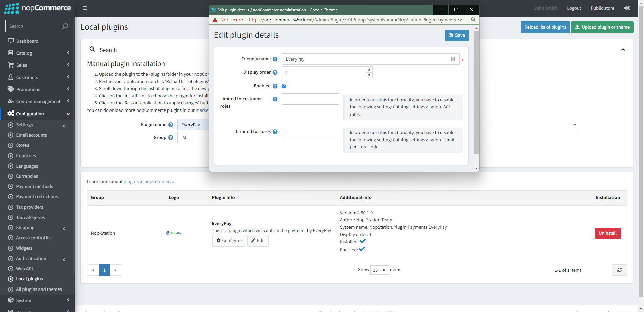Image resolution: width=644 pixels, height=312 pixels.
Task: Go to next page arrow
Action: pos(115,270)
